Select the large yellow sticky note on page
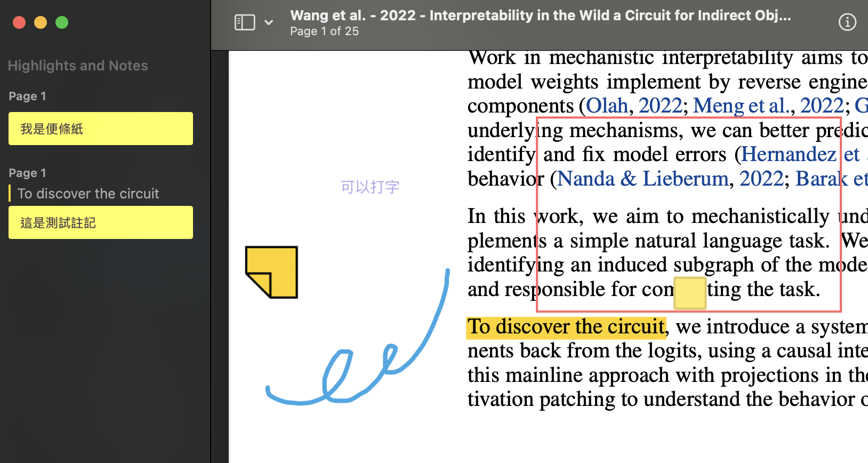The height and width of the screenshot is (463, 868). 272,272
